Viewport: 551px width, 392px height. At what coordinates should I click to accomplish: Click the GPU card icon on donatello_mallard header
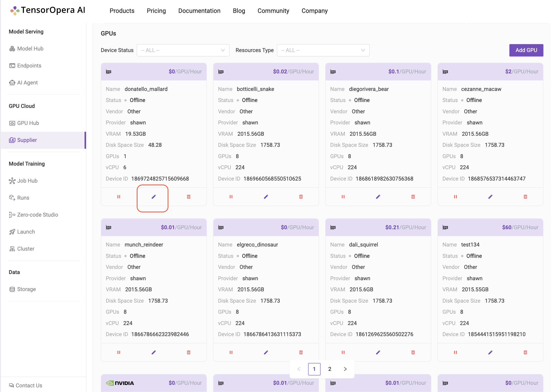pos(108,72)
